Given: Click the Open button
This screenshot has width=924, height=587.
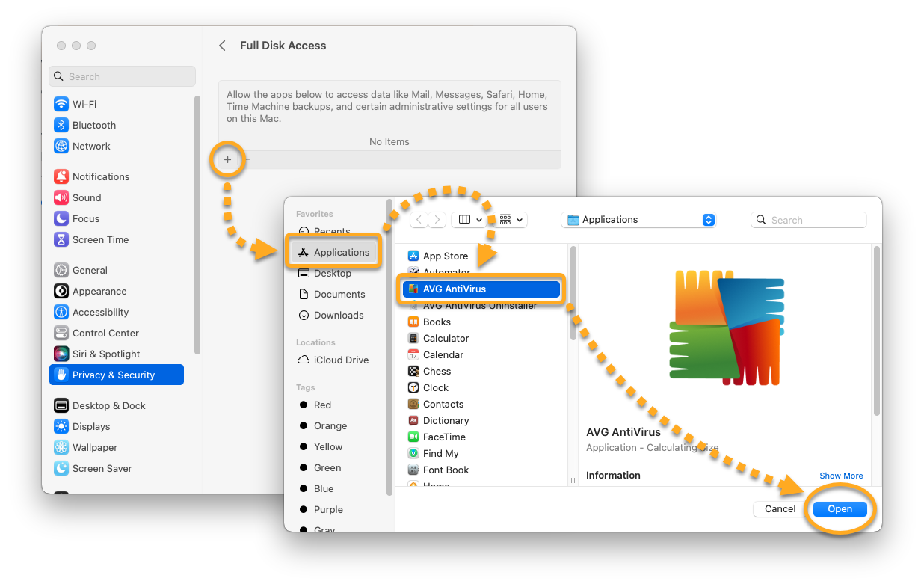Looking at the screenshot, I should [840, 508].
